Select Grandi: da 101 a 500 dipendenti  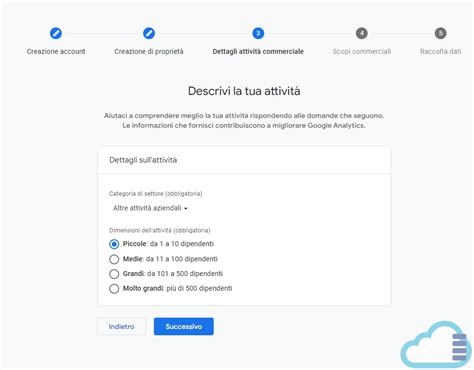114,274
